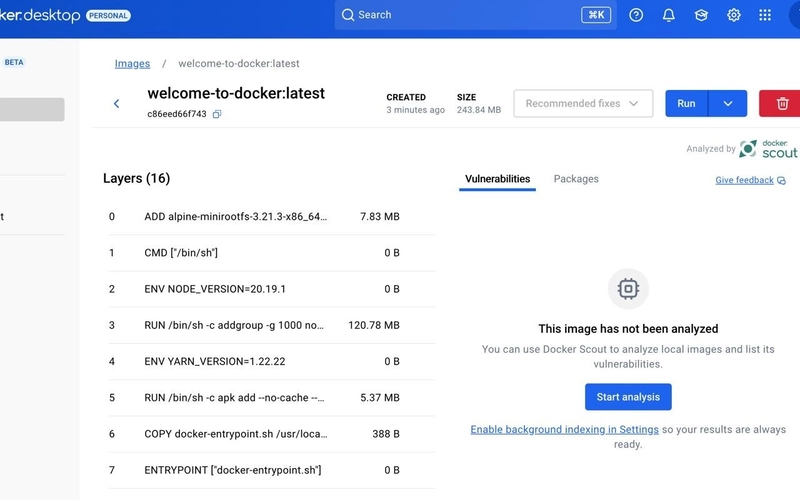Viewport: 800px width, 500px height.
Task: Open the help question mark icon
Action: [636, 15]
